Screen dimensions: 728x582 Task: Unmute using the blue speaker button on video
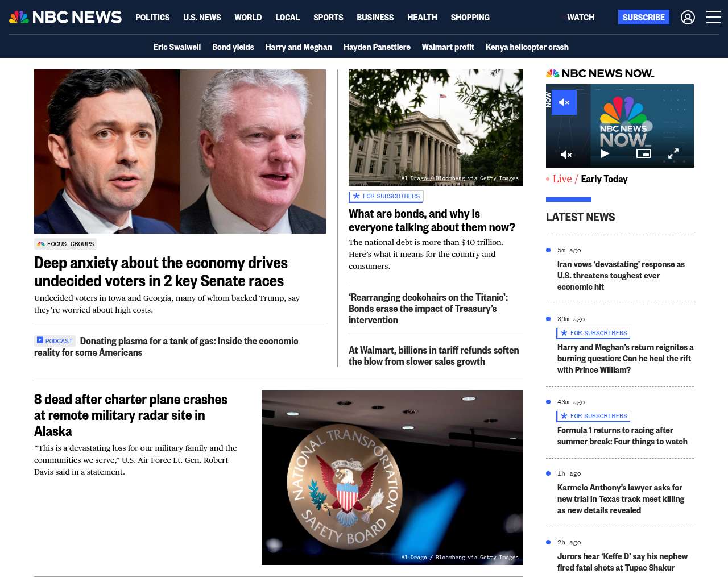pyautogui.click(x=564, y=102)
